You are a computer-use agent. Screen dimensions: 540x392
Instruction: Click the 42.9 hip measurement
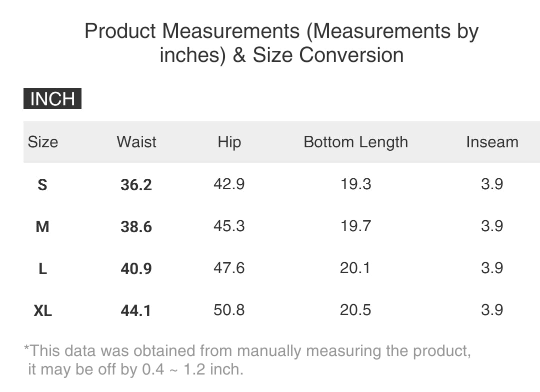point(229,184)
